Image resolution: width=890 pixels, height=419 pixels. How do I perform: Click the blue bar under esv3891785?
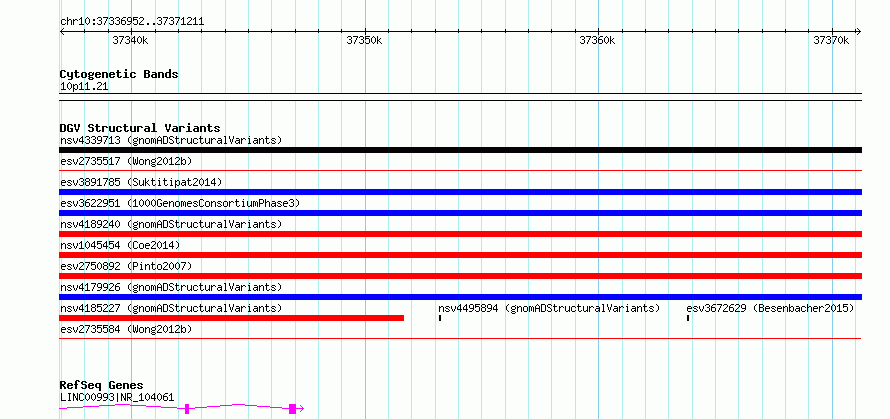[460, 192]
